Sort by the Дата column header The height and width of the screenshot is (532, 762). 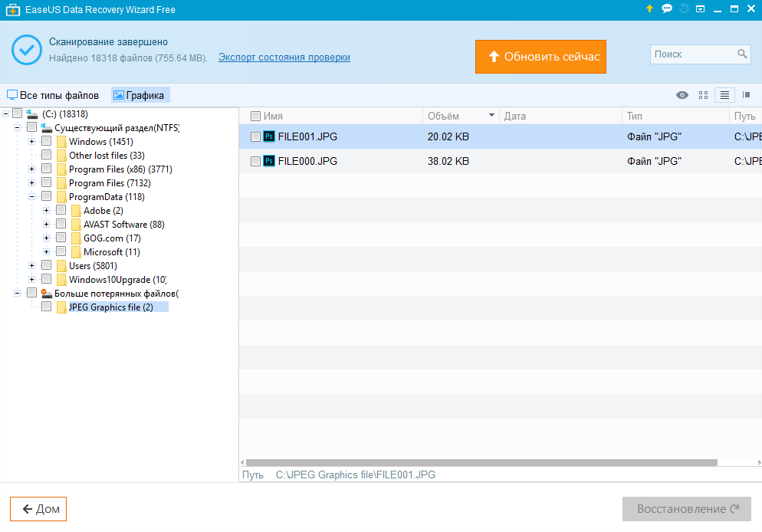(x=514, y=116)
